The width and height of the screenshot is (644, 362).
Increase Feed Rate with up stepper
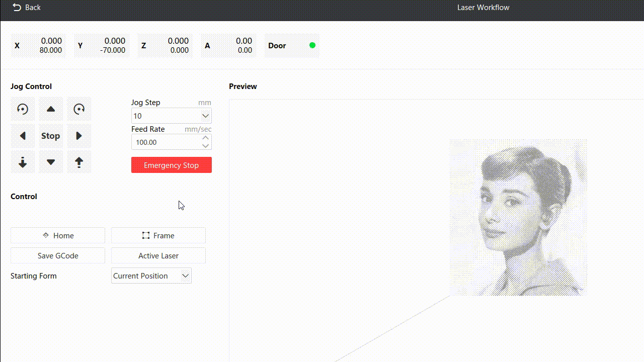tap(205, 138)
